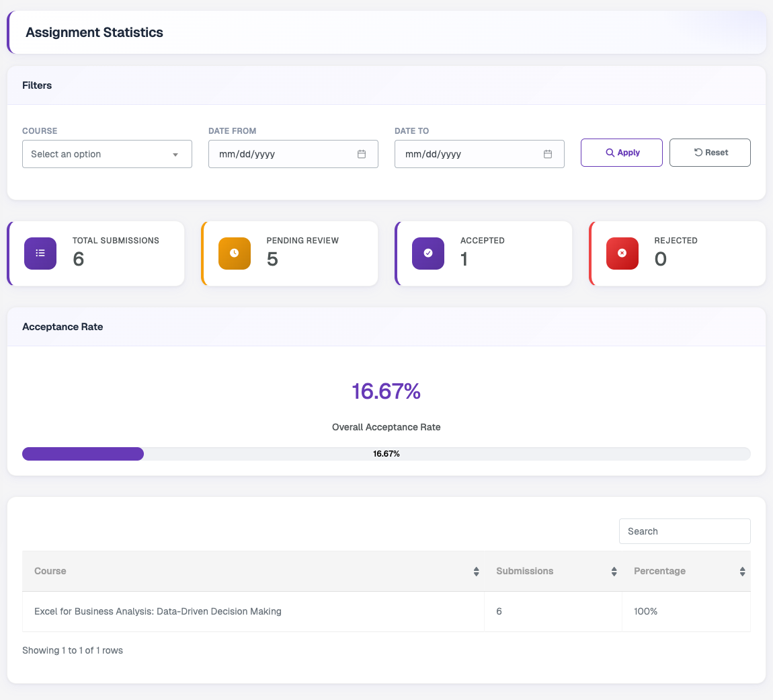This screenshot has height=700, width=773.
Task: Click the Date From input field
Action: pyautogui.click(x=293, y=154)
